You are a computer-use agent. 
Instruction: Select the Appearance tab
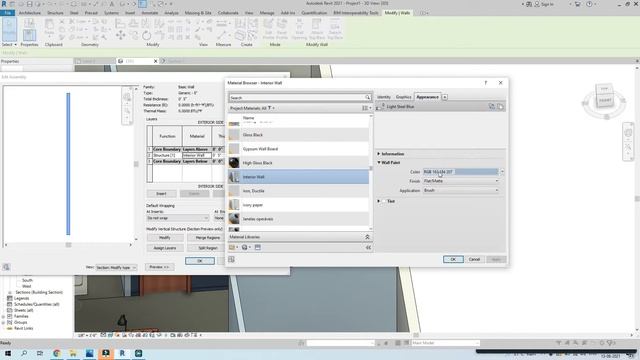[x=427, y=97]
